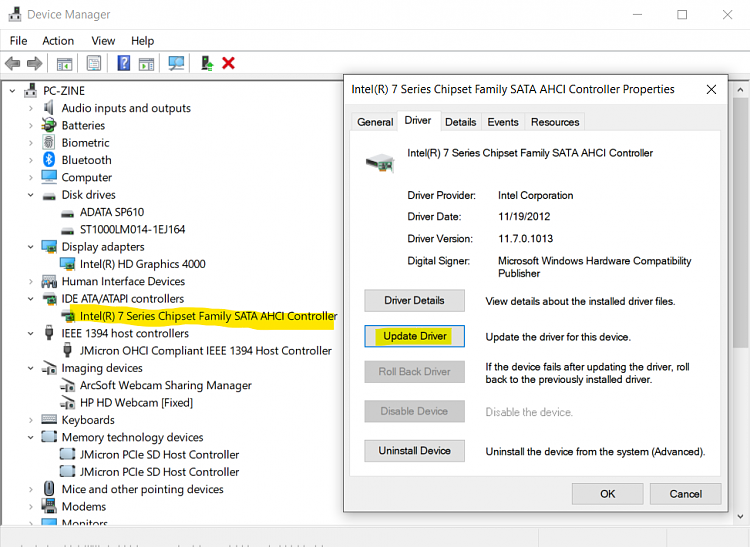The height and width of the screenshot is (547, 750).
Task: Collapse the IEEE 1394 host controllers node
Action: [31, 333]
